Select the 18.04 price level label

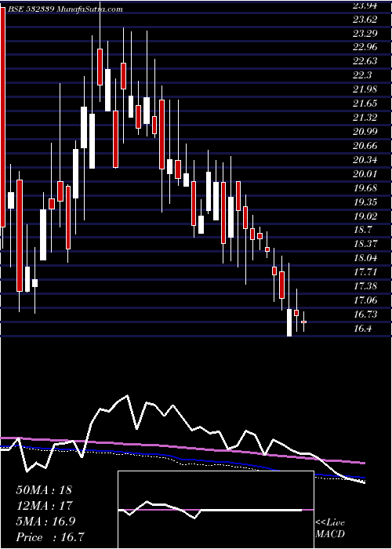[365, 258]
